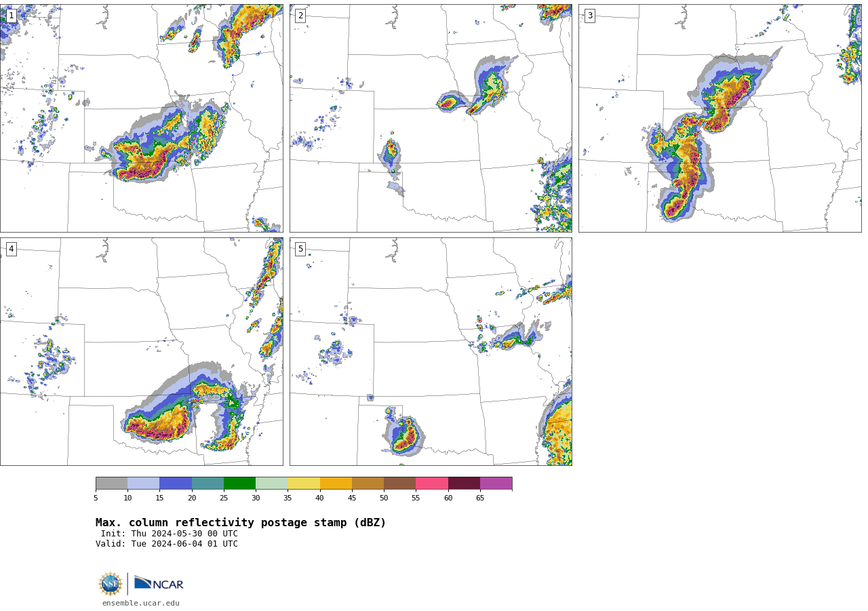Viewport: 868px width, 611px height.
Task: Click the Max. column reflectivity title
Action: (x=241, y=523)
